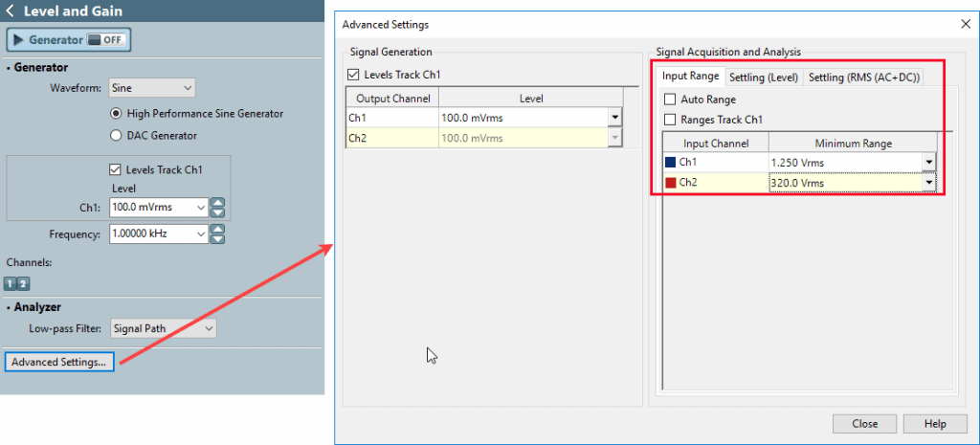Decrease frequency with down stepper arrow
This screenshot has height=445, width=980.
(217, 238)
